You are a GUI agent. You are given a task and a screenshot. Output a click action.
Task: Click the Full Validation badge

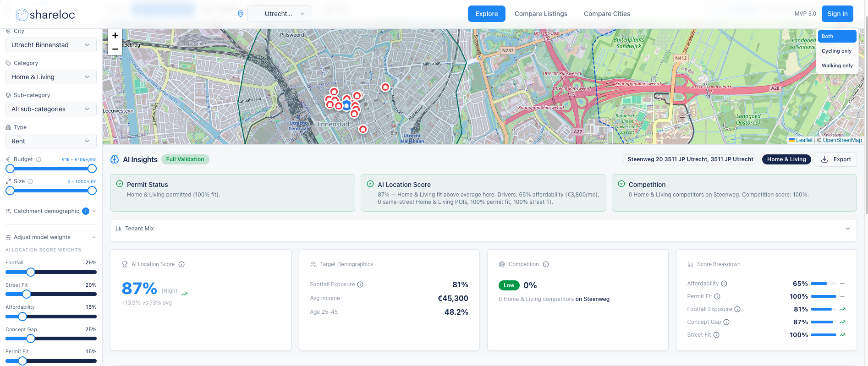point(185,159)
